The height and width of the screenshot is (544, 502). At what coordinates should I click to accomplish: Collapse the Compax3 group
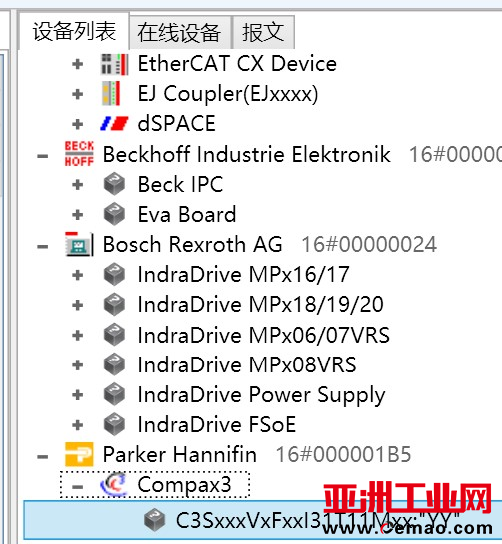tap(78, 486)
